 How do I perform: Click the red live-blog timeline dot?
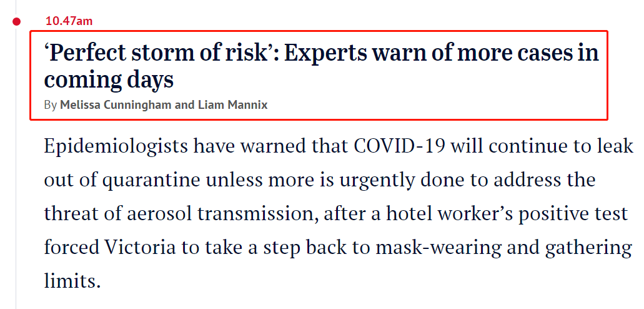[x=16, y=21]
